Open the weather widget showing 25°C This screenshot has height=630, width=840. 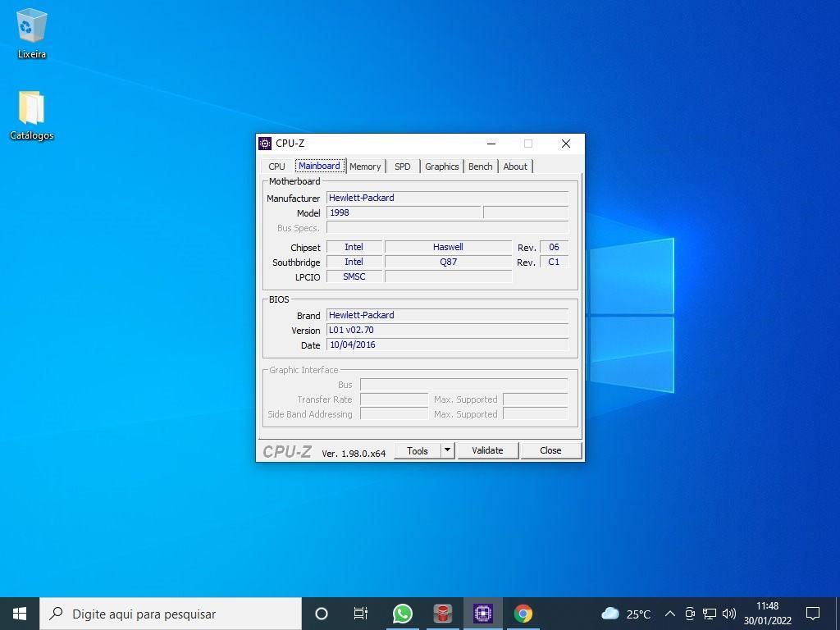[626, 614]
